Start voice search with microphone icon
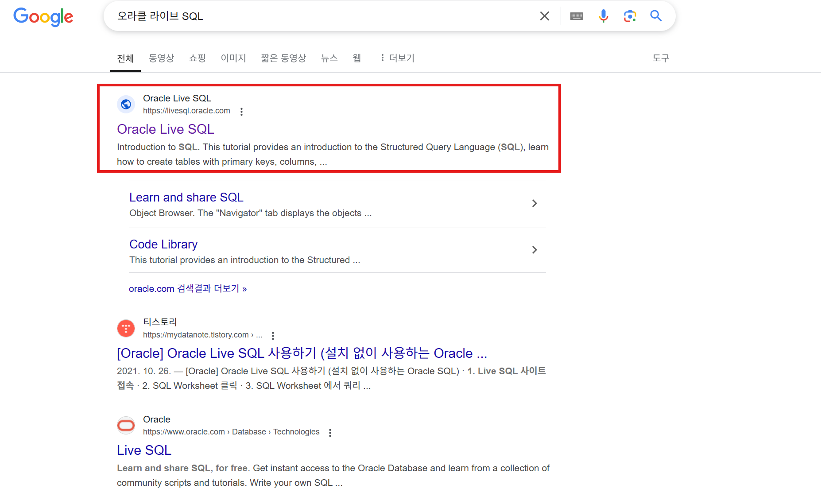Screen dimensions: 821x504 tap(603, 16)
